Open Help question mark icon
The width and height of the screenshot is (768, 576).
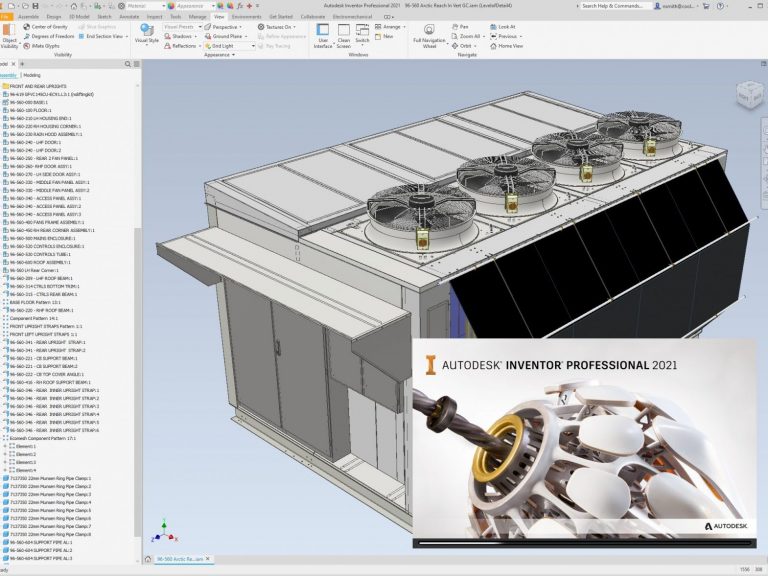720,6
